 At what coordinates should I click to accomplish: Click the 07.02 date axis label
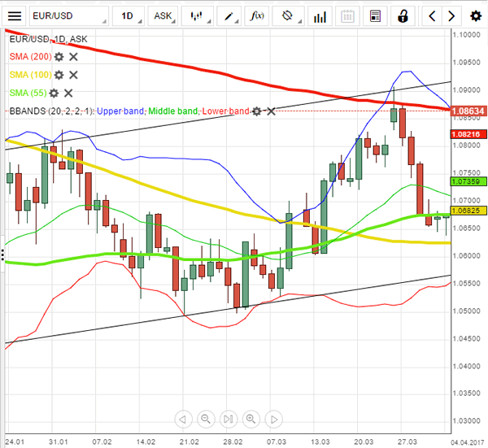pyautogui.click(x=102, y=441)
